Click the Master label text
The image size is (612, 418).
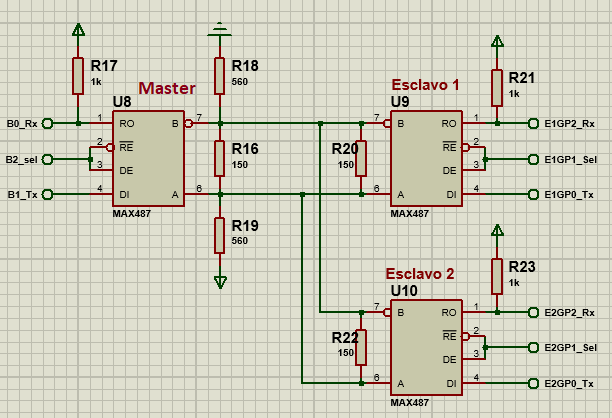167,88
